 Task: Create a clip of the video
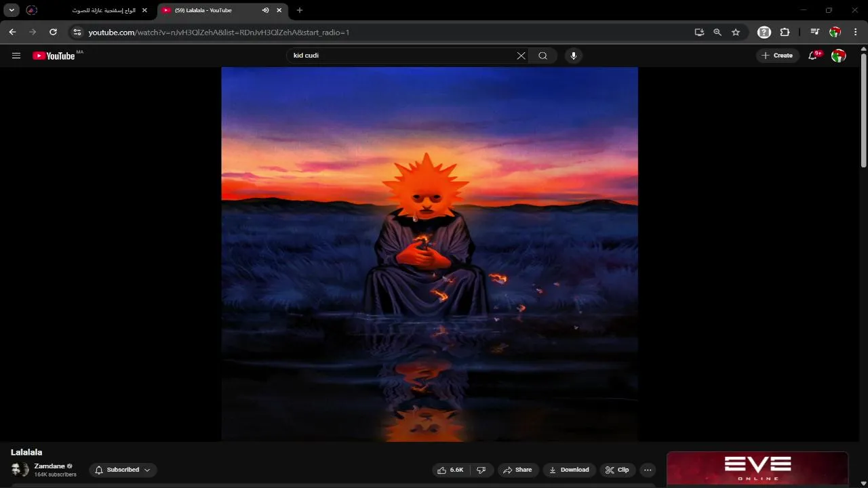[x=617, y=470]
